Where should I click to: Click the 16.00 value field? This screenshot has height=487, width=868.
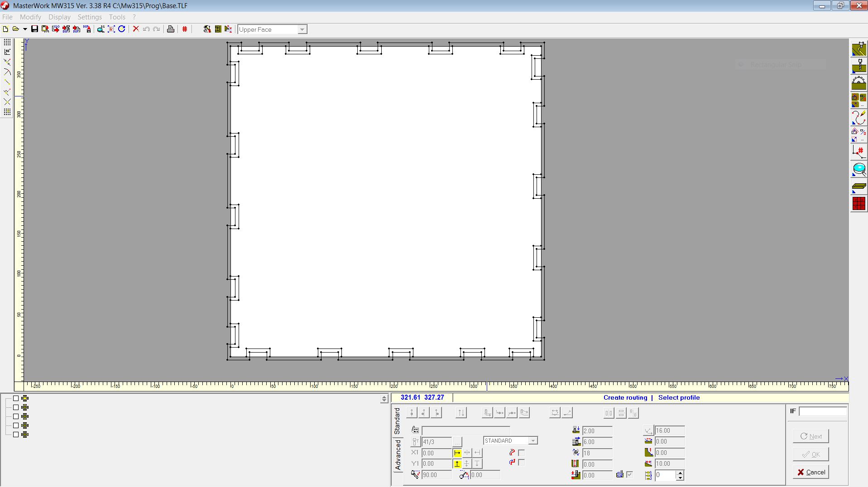pos(670,431)
